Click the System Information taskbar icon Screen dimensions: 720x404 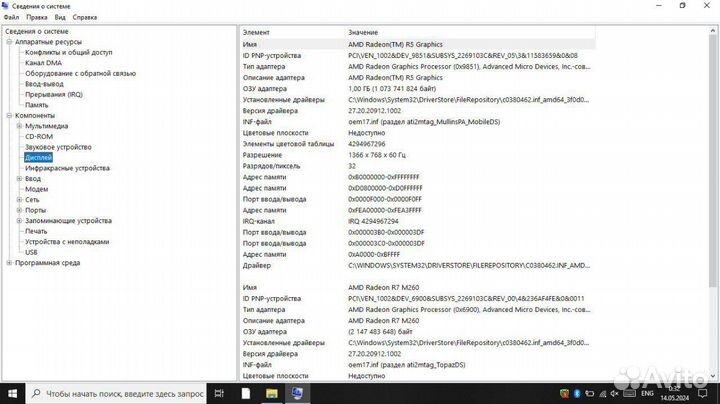pyautogui.click(x=297, y=393)
